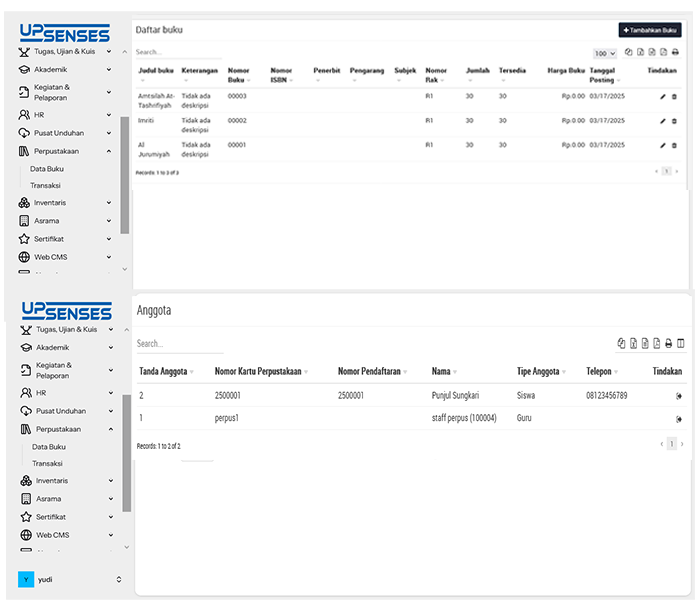This screenshot has width=700, height=600.
Task: Collapse Perpustakaan in Daftar buku sidebar
Action: point(109,151)
